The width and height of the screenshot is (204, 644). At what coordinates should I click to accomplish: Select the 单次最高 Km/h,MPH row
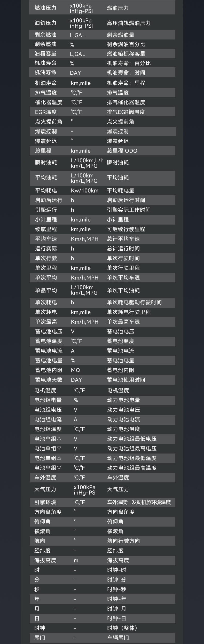[102, 322]
